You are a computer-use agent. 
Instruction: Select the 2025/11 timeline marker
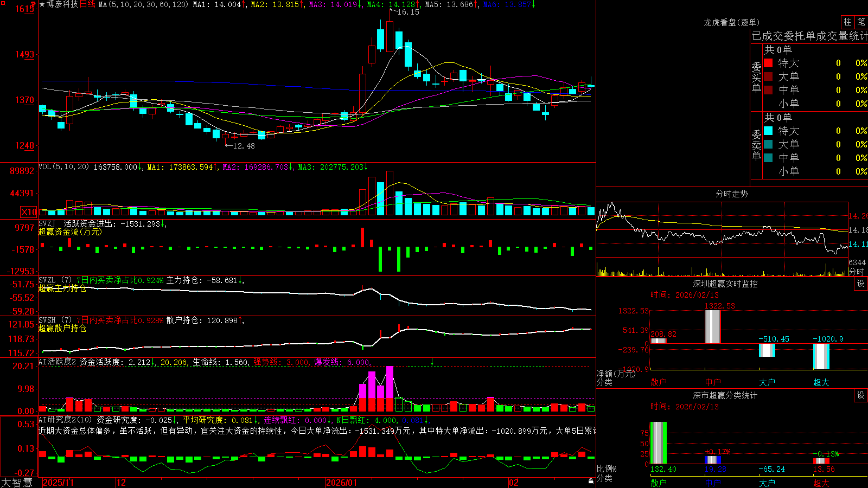pyautogui.click(x=58, y=483)
